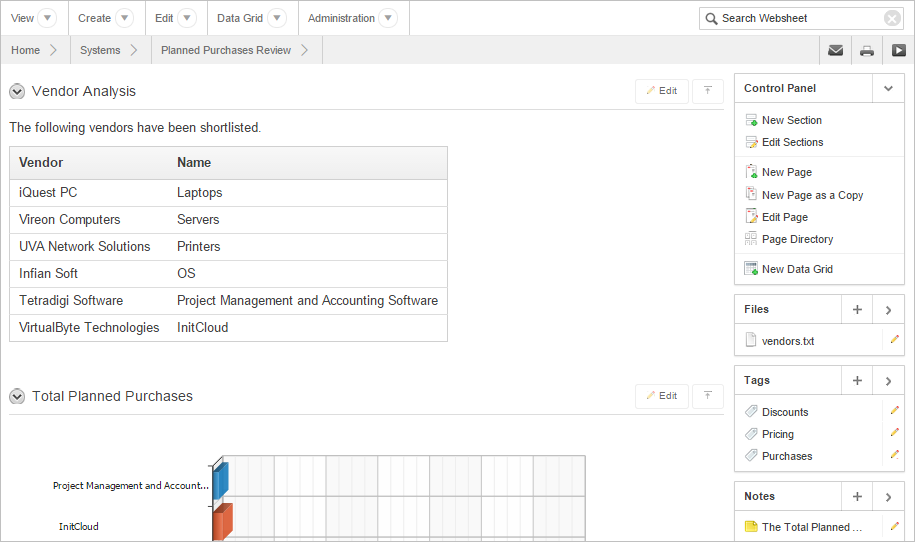Viewport: 915px width, 542px height.
Task: Click pencil icon beside Discounts tag
Action: click(x=894, y=411)
